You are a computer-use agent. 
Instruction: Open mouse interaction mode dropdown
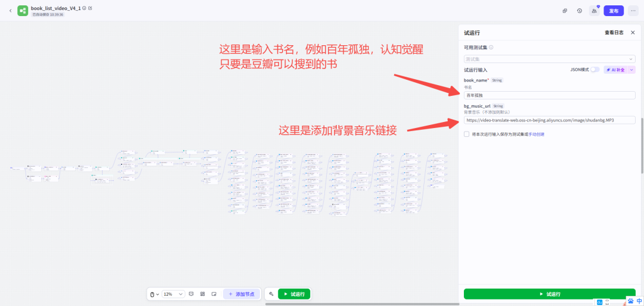(x=154, y=294)
